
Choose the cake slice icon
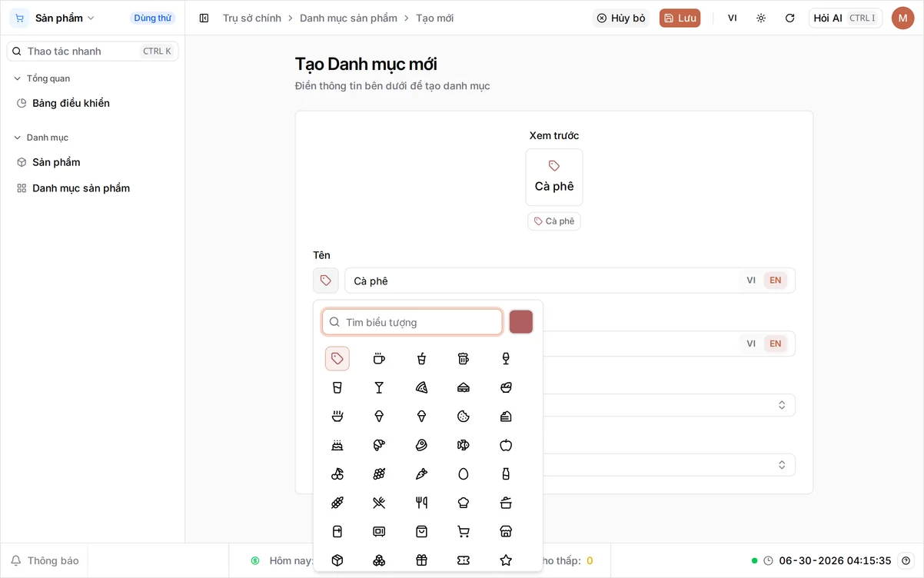coord(506,416)
